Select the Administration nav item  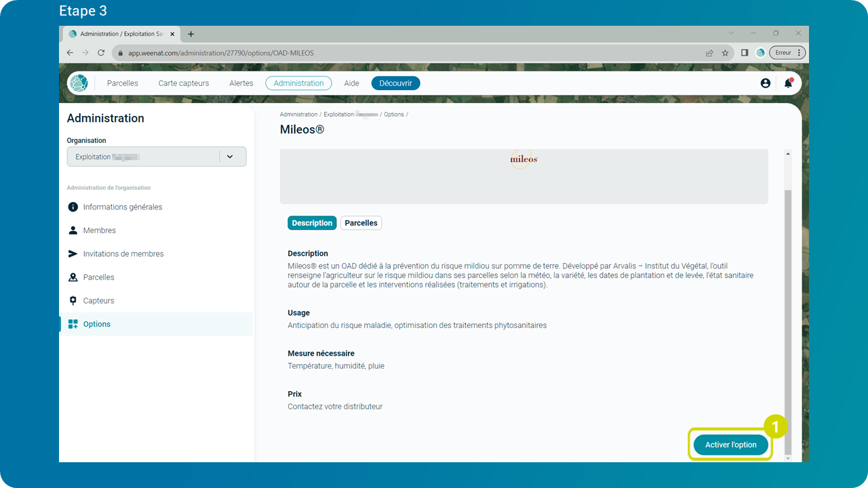[x=299, y=83]
